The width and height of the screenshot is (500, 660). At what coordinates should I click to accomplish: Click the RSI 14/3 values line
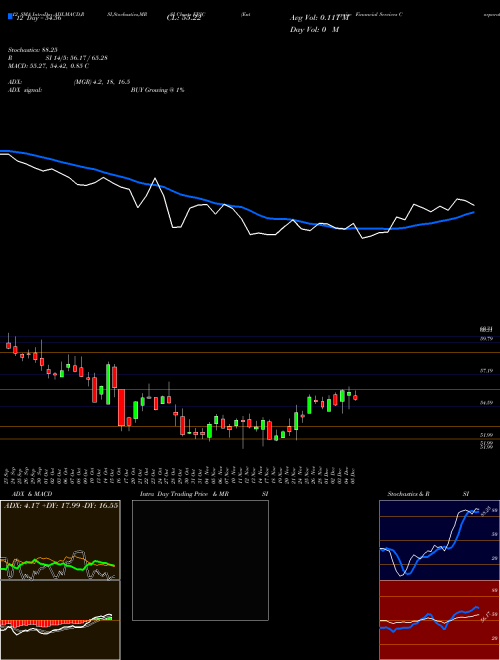tap(58, 58)
